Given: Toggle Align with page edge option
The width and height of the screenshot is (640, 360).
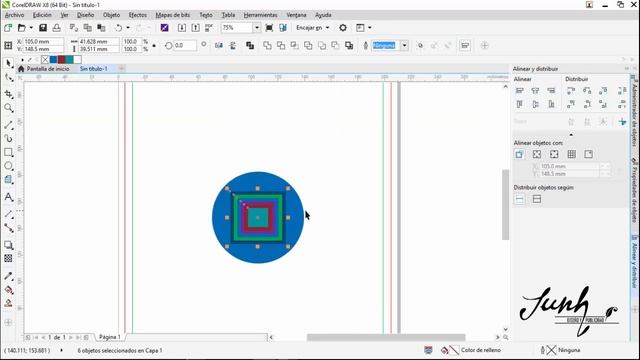Looking at the screenshot, I should (537, 154).
